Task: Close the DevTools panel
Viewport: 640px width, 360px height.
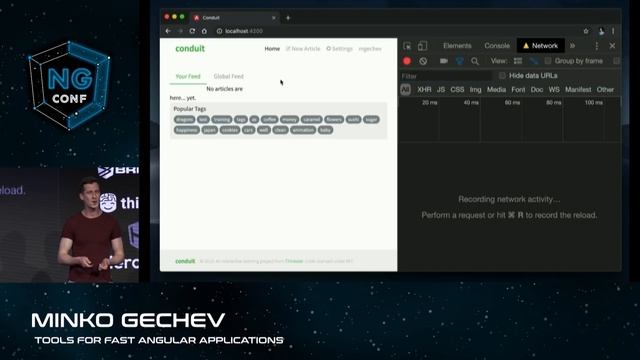Action: (x=612, y=46)
